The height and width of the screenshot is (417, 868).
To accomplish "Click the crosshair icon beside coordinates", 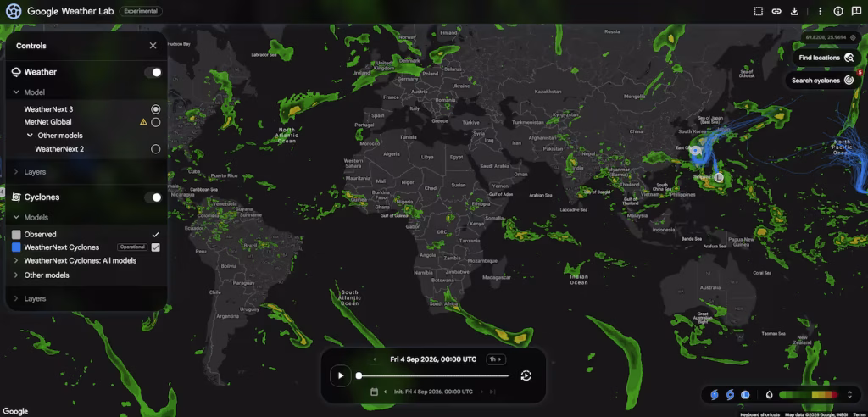I will pyautogui.click(x=853, y=37).
